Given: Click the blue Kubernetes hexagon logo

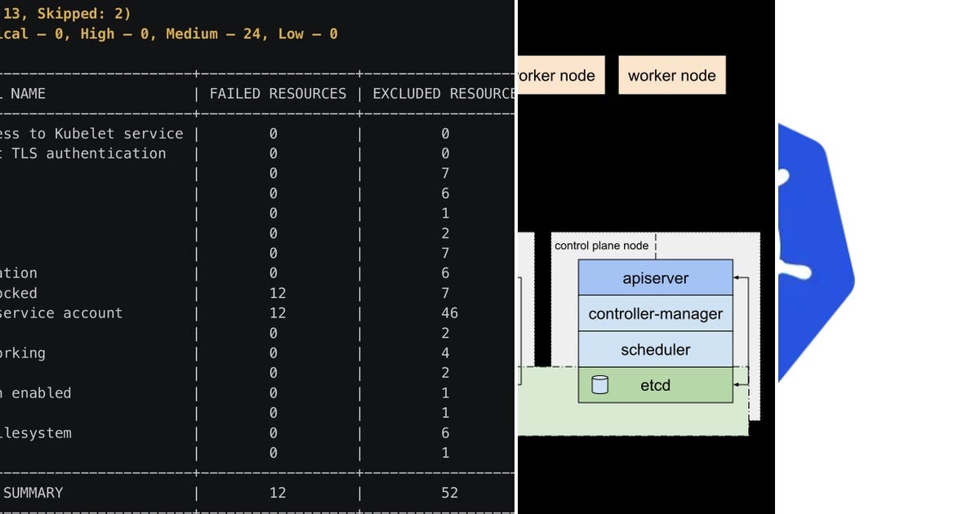Looking at the screenshot, I should [x=817, y=253].
